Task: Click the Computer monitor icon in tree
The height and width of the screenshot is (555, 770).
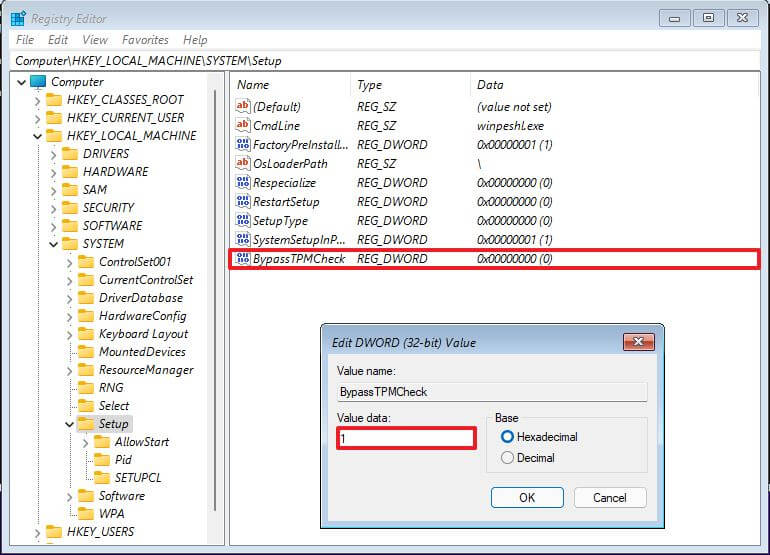Action: point(38,82)
